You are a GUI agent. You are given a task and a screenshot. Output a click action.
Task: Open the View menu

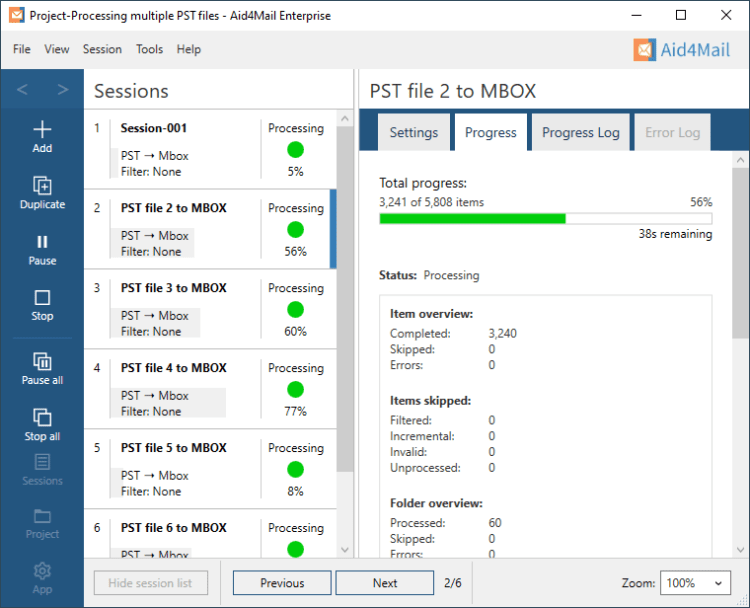[x=57, y=49]
